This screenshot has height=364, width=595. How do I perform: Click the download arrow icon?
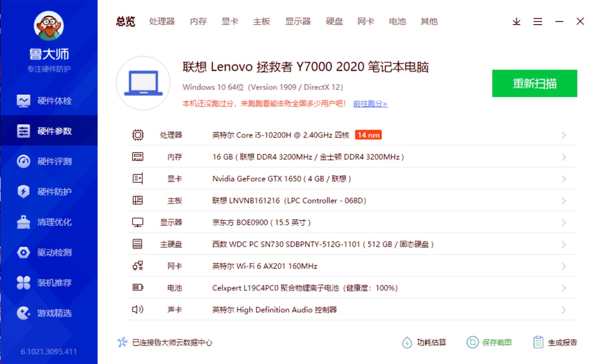point(516,22)
